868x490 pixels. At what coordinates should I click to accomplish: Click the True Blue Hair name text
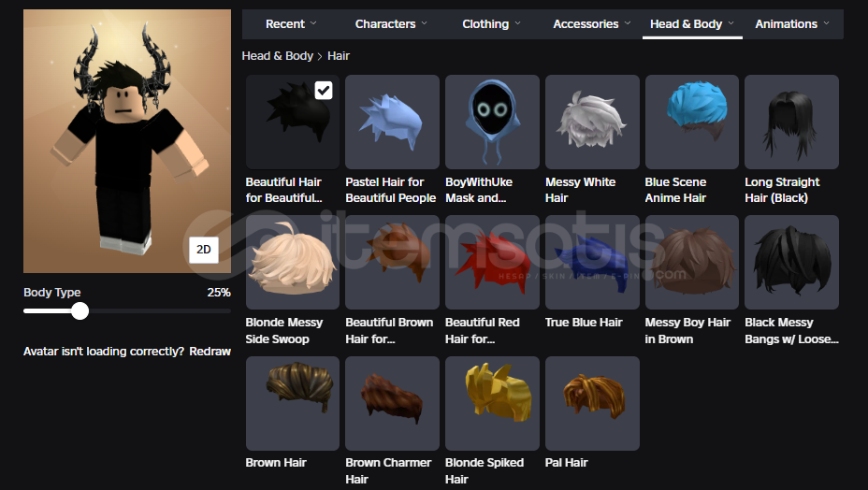[x=584, y=323]
